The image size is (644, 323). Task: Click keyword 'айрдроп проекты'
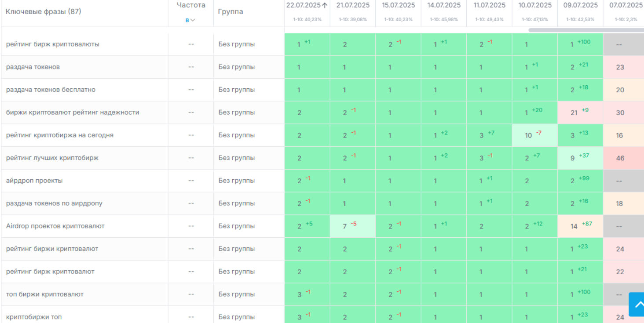(x=34, y=181)
